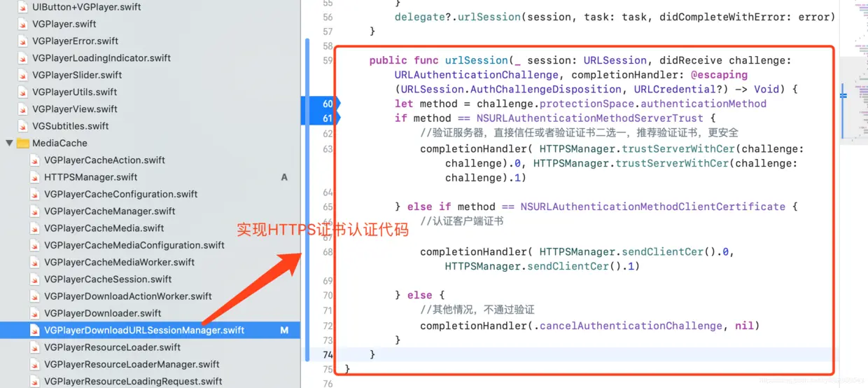Click line number 74 in the gutter
868x388 pixels.
[x=328, y=354]
